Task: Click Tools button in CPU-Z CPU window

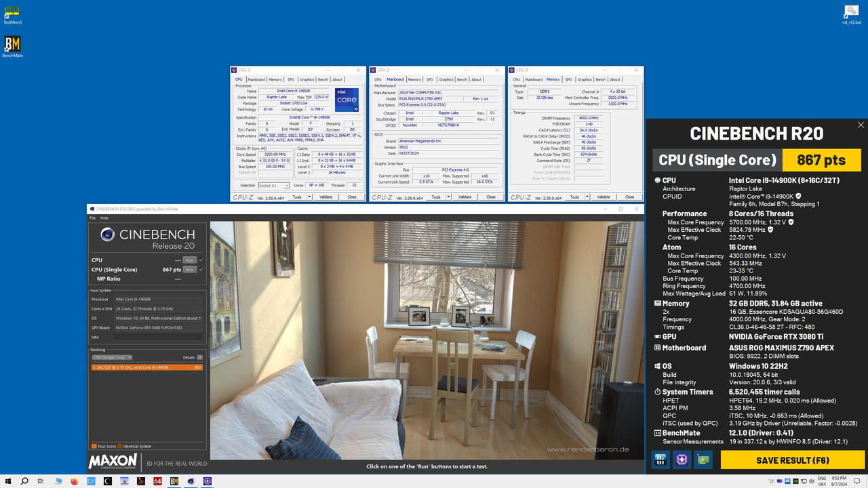Action: pyautogui.click(x=297, y=197)
